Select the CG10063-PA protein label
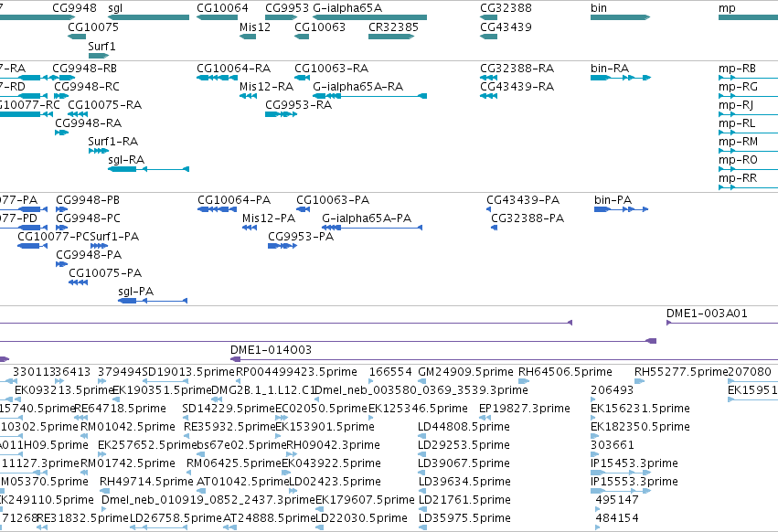Viewport: 778px width, 532px height. coord(333,200)
